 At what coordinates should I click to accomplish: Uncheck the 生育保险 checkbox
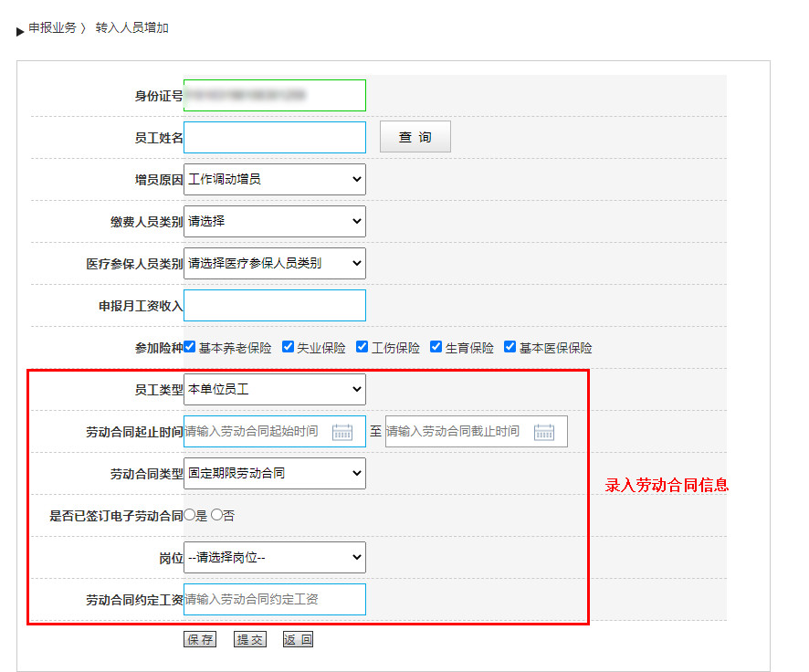(436, 347)
